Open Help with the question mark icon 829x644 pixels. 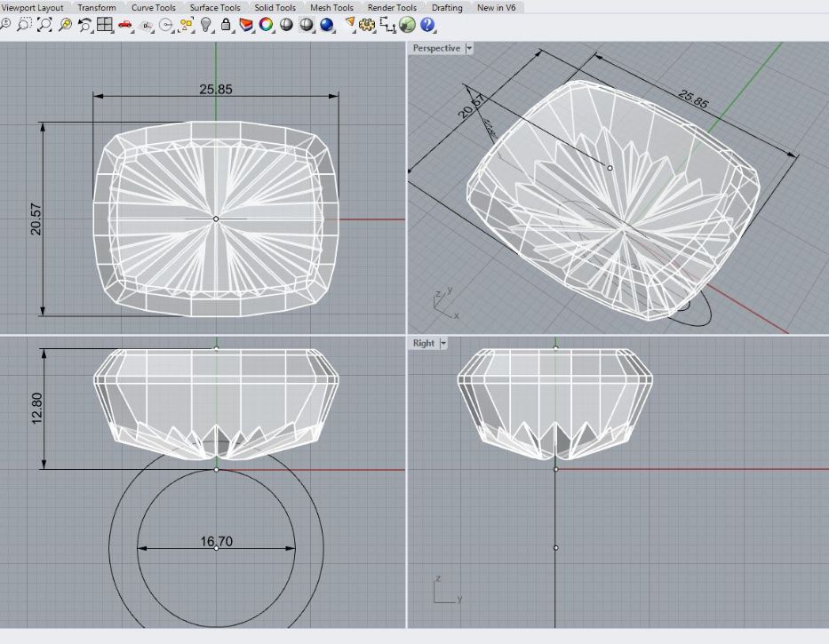pyautogui.click(x=428, y=25)
